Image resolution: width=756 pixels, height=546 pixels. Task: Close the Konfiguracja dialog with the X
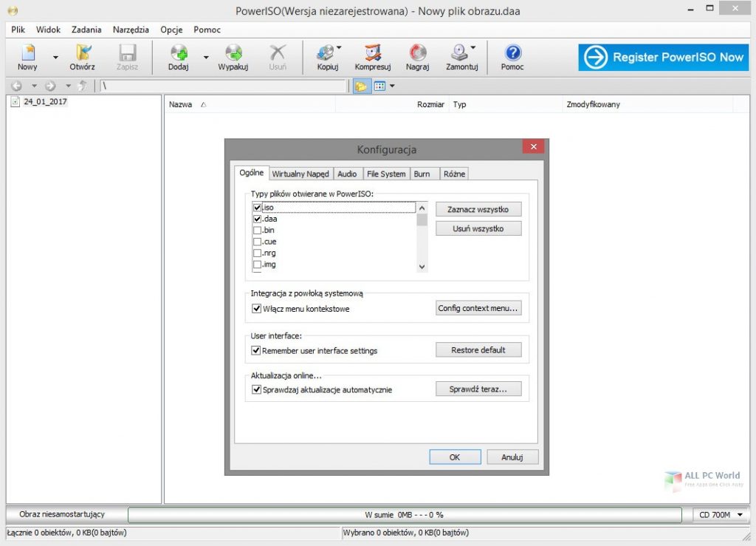[x=533, y=146]
